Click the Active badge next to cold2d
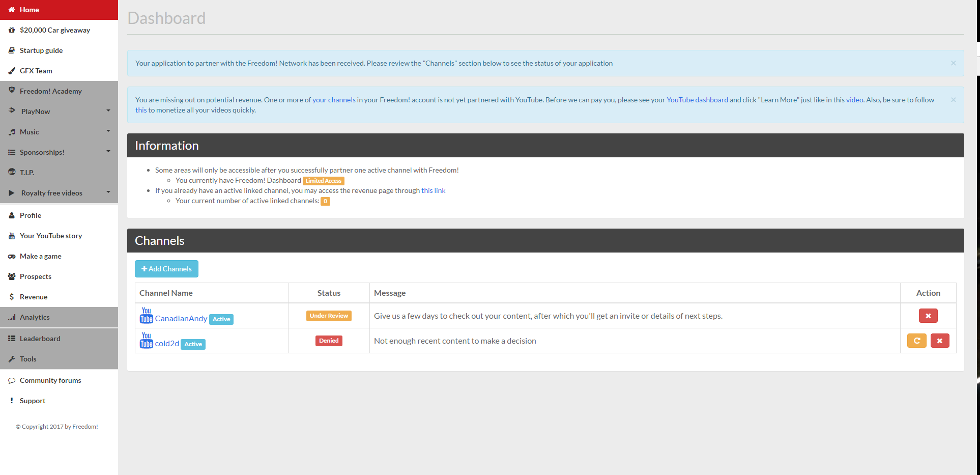 click(x=193, y=344)
